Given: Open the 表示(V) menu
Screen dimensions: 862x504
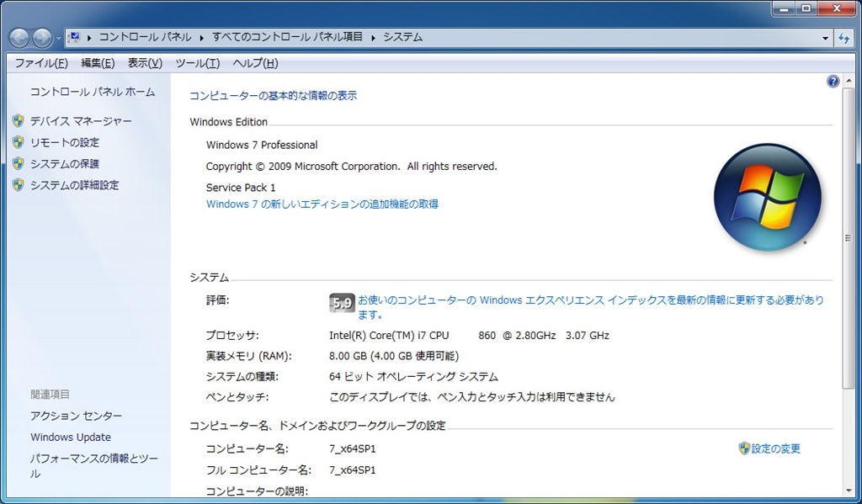Looking at the screenshot, I should (145, 63).
